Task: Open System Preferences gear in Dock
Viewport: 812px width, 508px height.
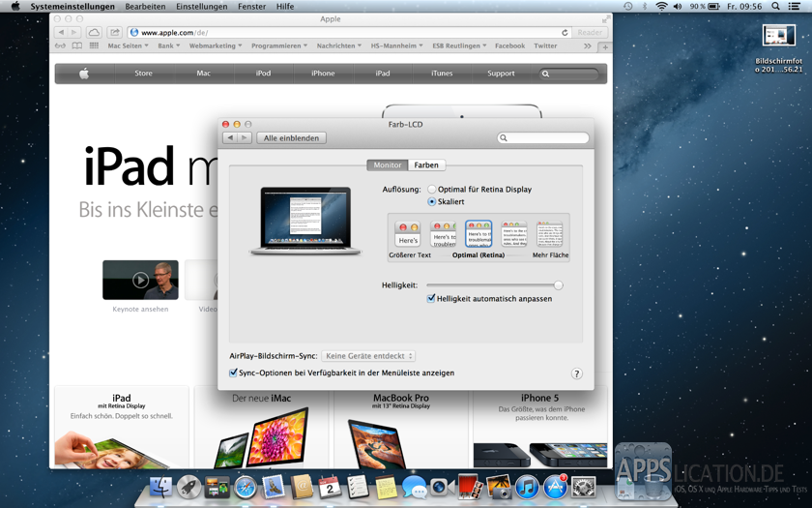Action: pyautogui.click(x=584, y=488)
